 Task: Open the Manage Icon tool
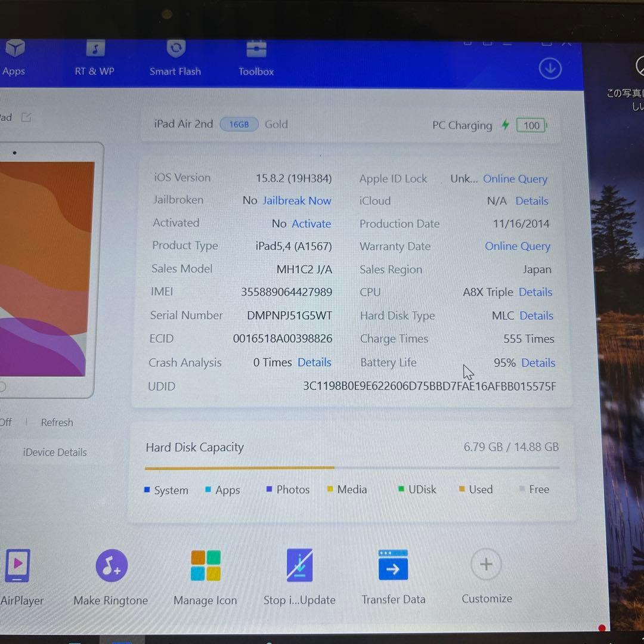coord(205,575)
